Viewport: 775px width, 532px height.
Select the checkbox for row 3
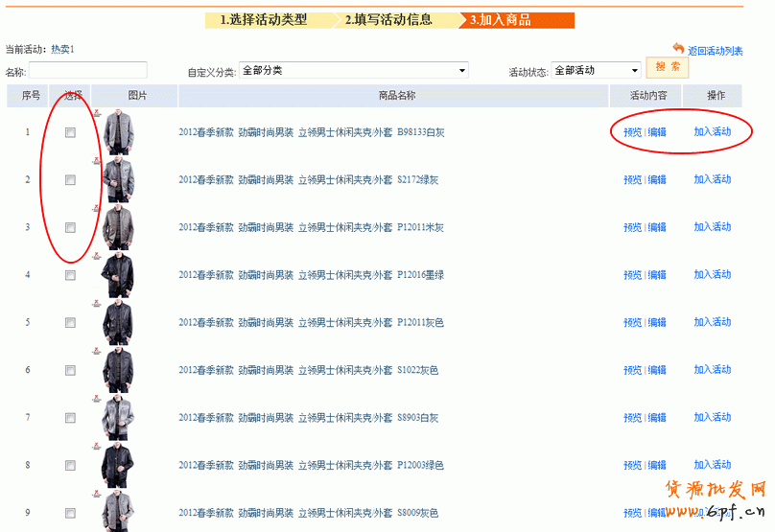click(x=70, y=227)
